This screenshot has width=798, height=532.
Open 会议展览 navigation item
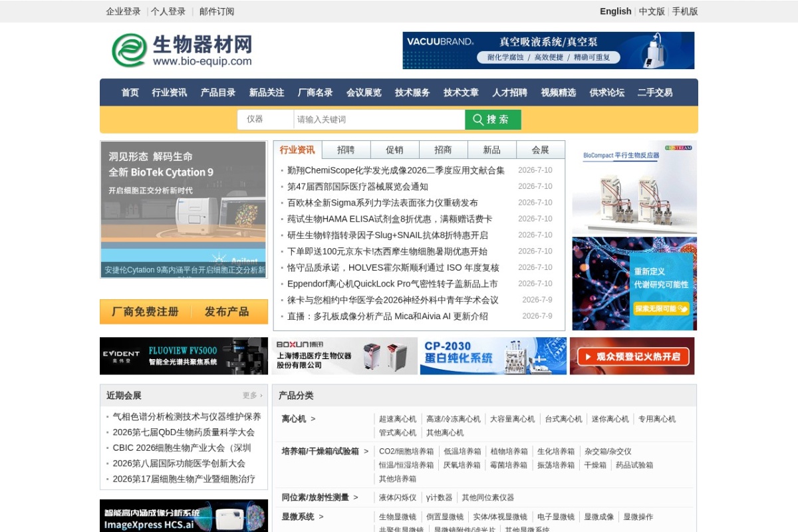click(364, 92)
